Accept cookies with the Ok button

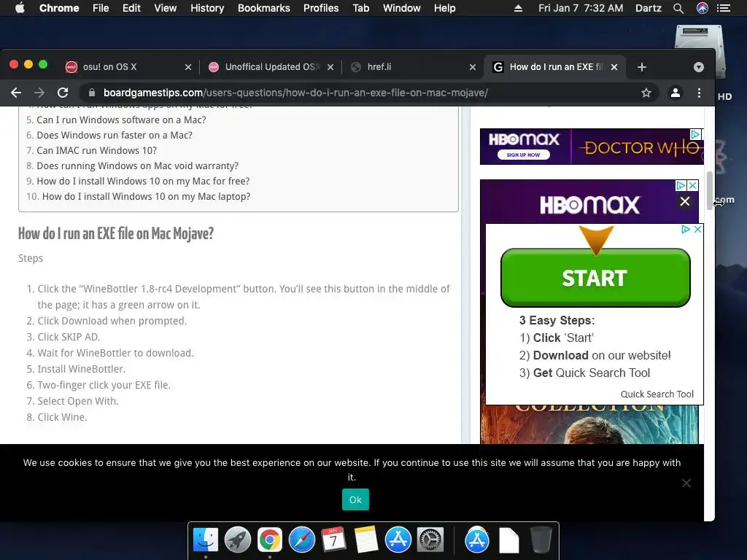point(355,499)
